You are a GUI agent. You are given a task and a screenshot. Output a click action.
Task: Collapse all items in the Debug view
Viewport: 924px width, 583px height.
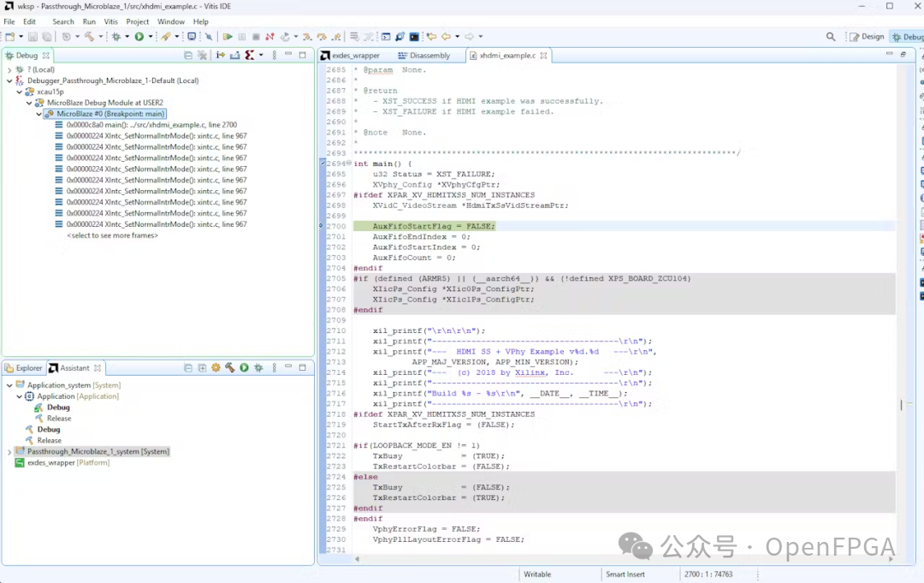pos(188,55)
